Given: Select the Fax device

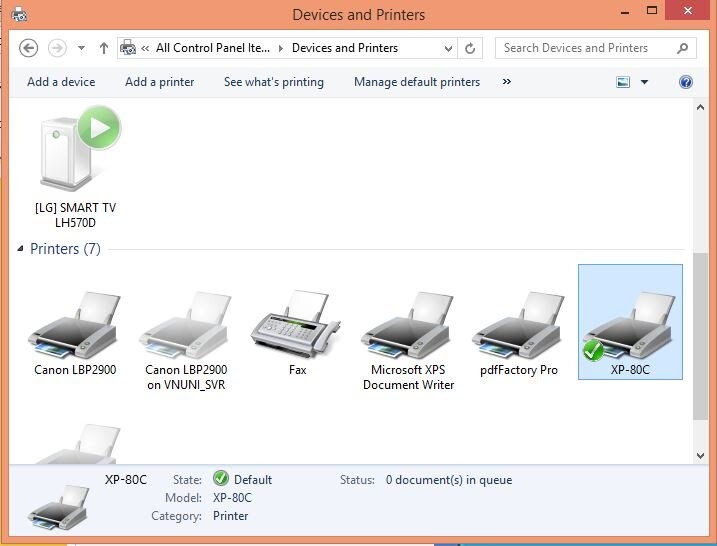Looking at the screenshot, I should [x=297, y=333].
